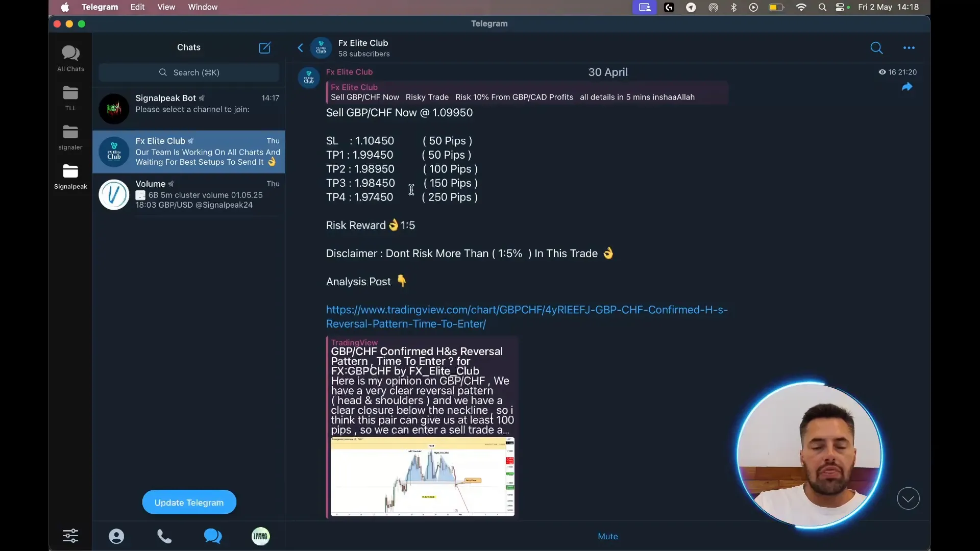Jump to latest message arrow
980x551 pixels.
908,498
